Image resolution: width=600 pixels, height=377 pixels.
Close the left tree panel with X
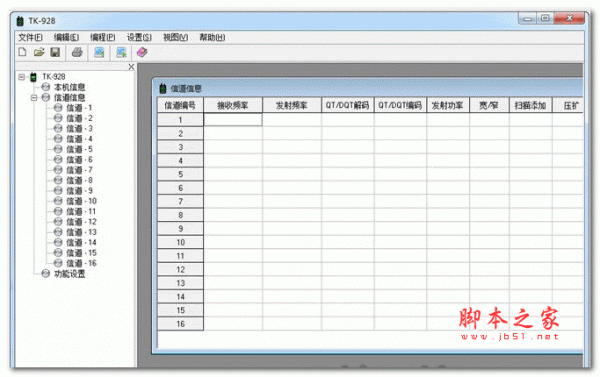131,67
